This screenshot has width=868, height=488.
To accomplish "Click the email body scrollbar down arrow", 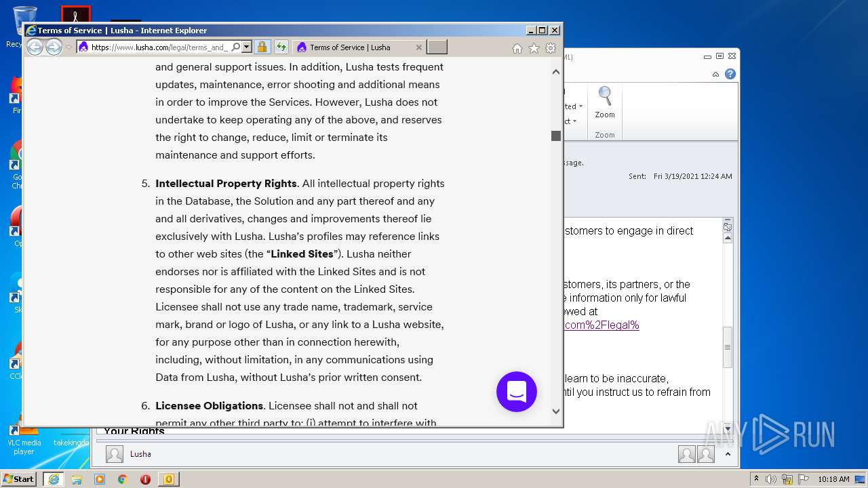I will pyautogui.click(x=728, y=428).
